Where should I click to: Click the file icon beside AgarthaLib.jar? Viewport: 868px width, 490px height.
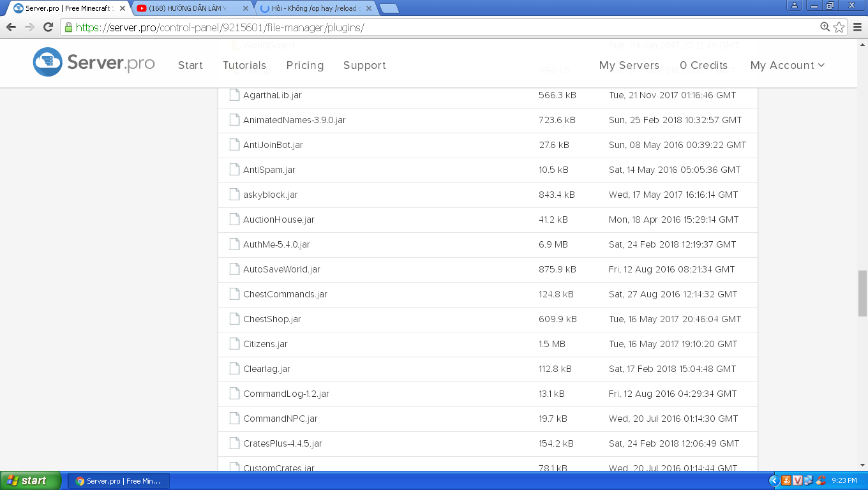click(x=235, y=95)
